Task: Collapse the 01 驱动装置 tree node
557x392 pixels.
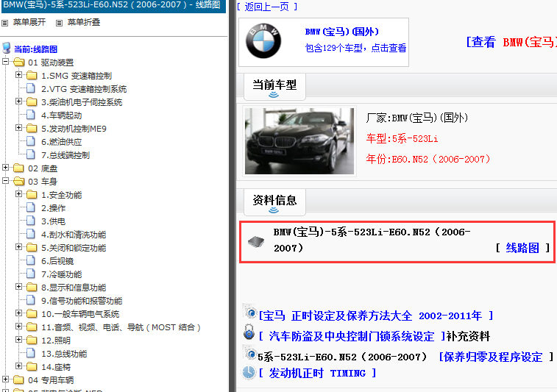Action: [5, 62]
